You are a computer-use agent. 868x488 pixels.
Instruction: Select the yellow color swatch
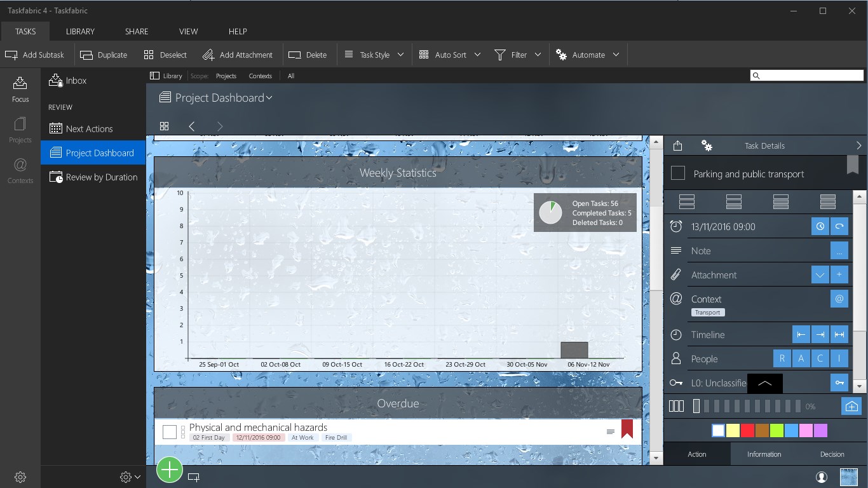733,430
